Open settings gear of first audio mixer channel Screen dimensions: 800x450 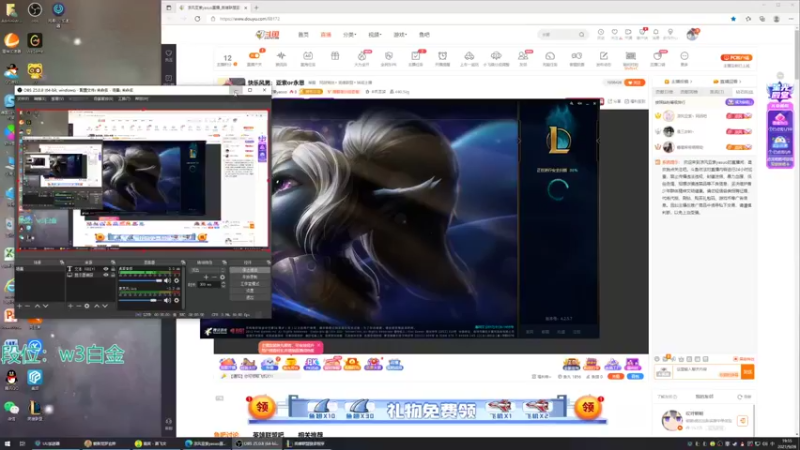177,281
